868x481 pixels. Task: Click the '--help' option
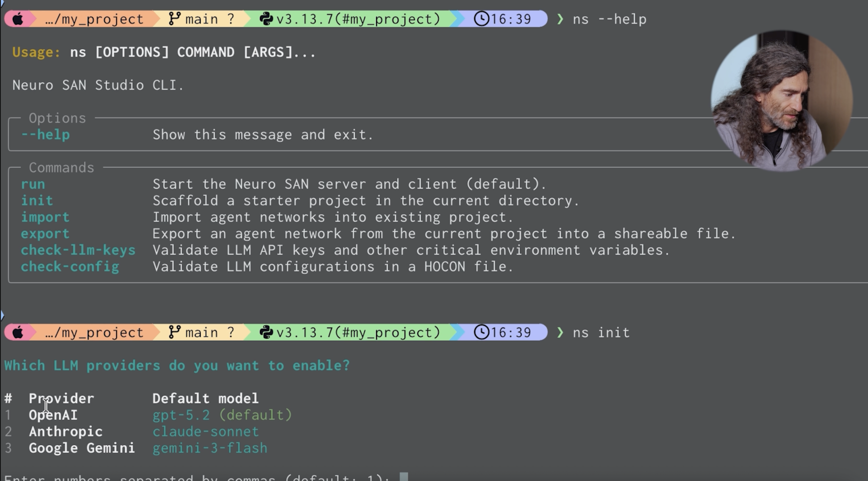pos(46,135)
